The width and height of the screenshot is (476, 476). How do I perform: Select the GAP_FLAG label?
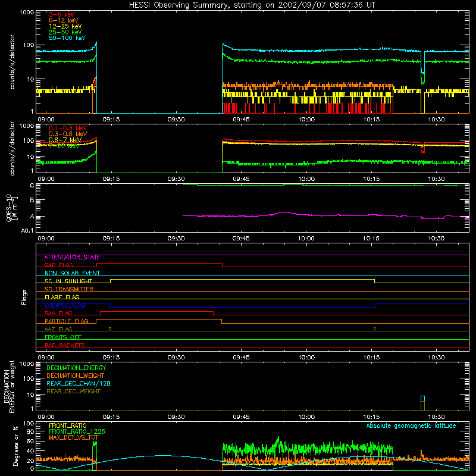58,265
